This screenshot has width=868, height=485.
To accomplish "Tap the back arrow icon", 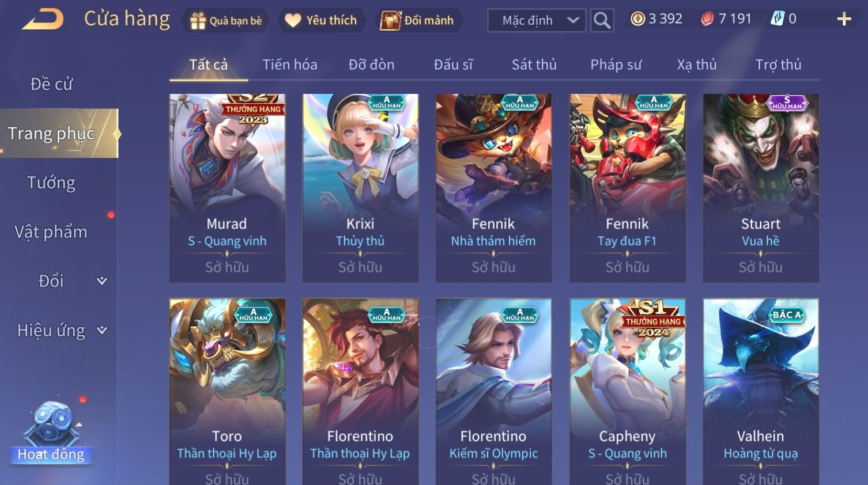I will point(43,19).
